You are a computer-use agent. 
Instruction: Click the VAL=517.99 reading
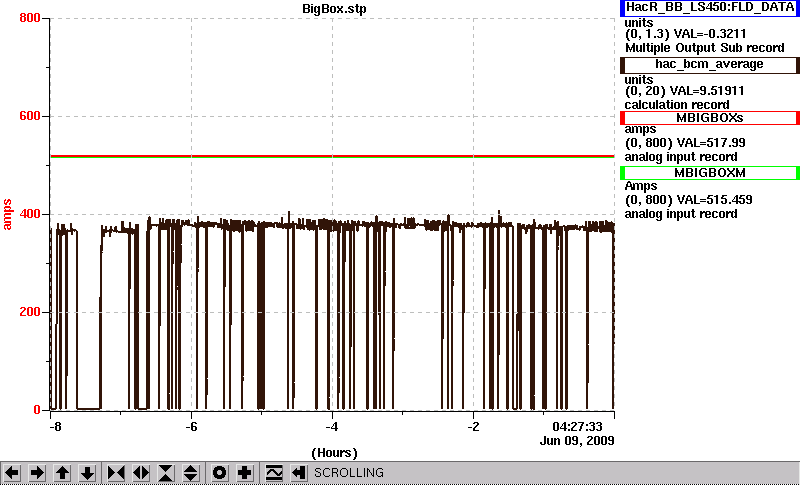point(710,143)
